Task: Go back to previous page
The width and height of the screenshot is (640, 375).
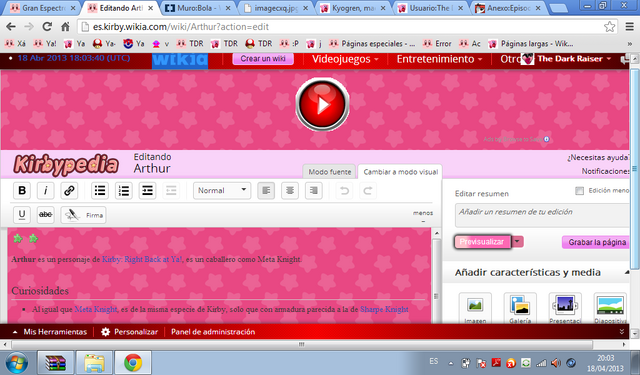Action: tap(11, 27)
